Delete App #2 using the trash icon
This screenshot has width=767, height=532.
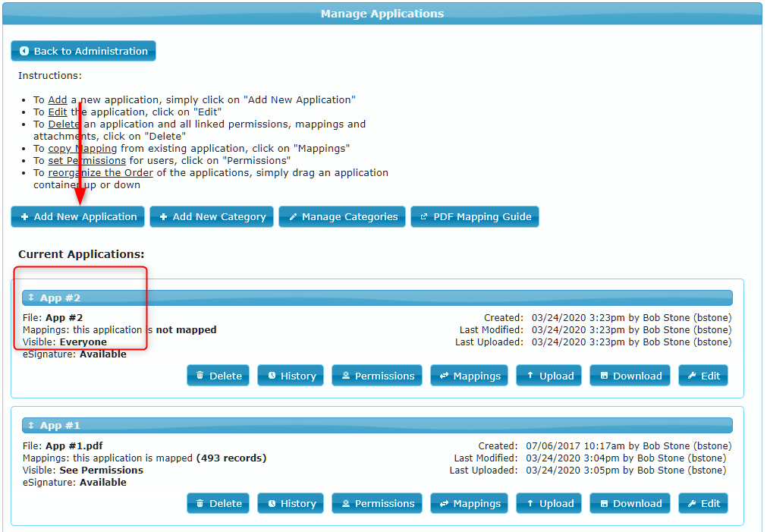click(x=200, y=375)
